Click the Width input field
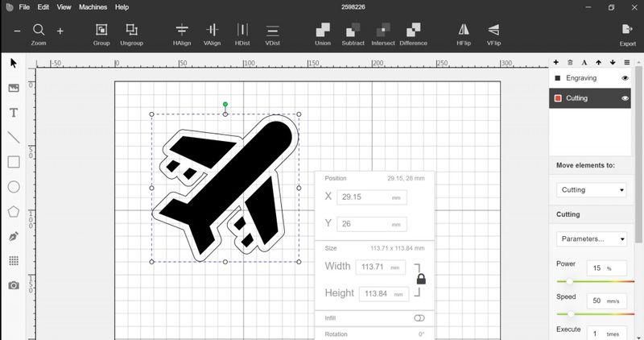 click(382, 267)
